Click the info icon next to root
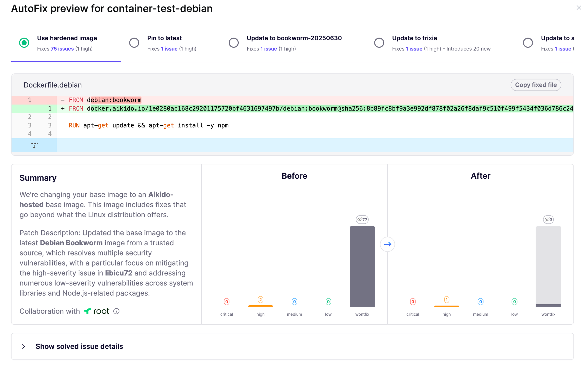Image resolution: width=588 pixels, height=372 pixels. 116,311
